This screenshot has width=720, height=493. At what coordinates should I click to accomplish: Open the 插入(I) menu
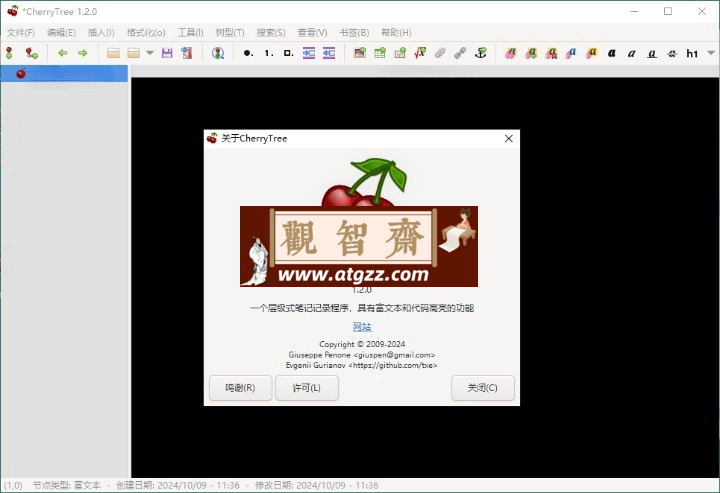click(101, 33)
